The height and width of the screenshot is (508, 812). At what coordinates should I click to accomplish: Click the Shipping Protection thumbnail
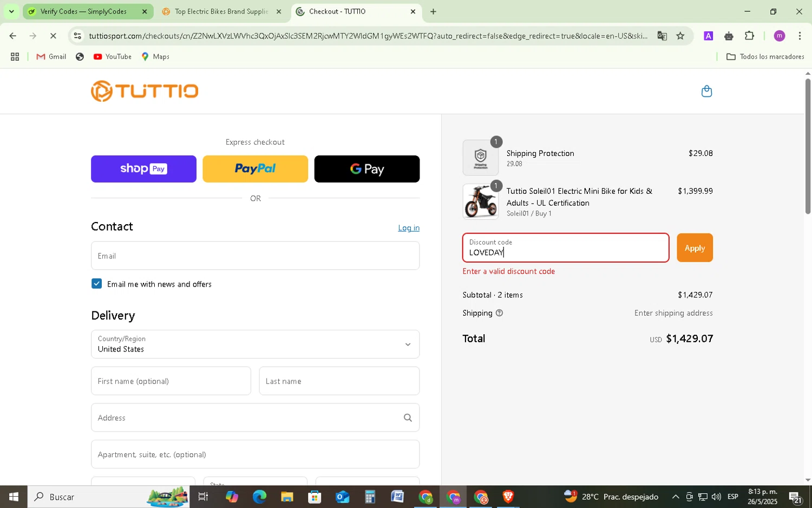point(480,158)
